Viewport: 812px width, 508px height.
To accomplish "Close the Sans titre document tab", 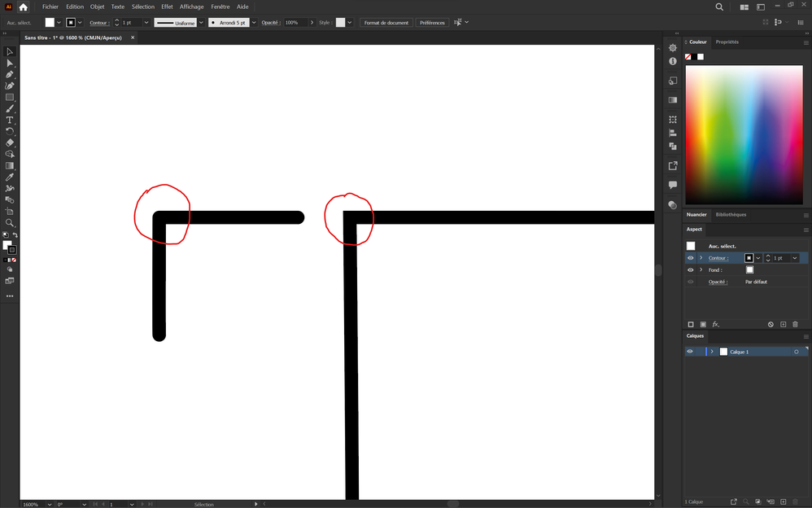I will 133,37.
